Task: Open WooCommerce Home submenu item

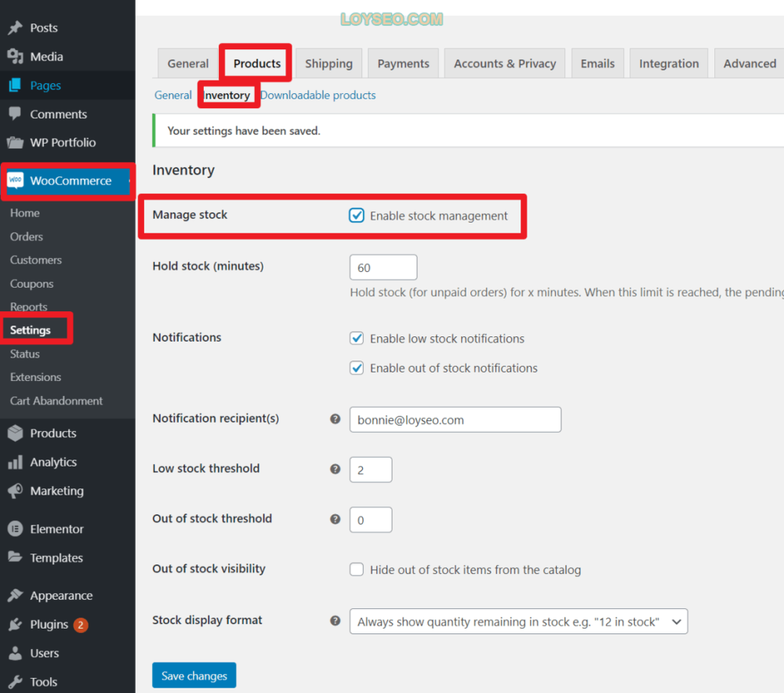Action: point(25,213)
